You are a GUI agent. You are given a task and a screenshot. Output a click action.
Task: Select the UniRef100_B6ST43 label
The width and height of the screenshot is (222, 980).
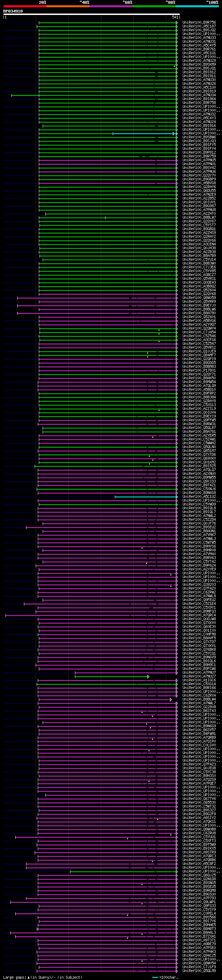(199, 710)
